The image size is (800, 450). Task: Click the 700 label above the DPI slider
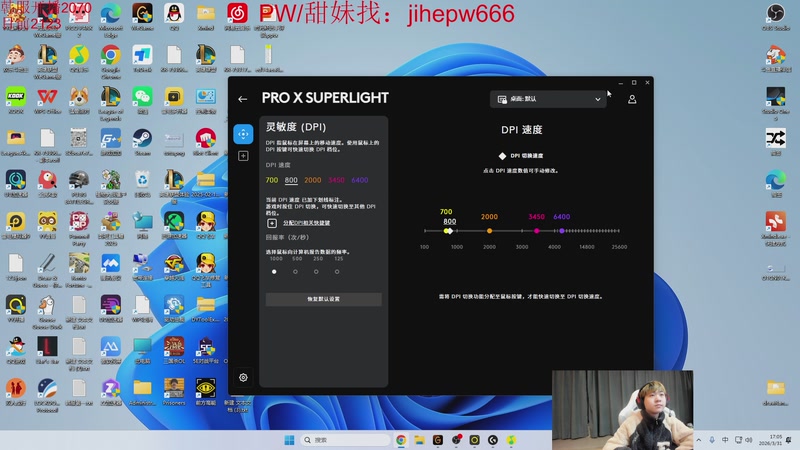point(446,212)
